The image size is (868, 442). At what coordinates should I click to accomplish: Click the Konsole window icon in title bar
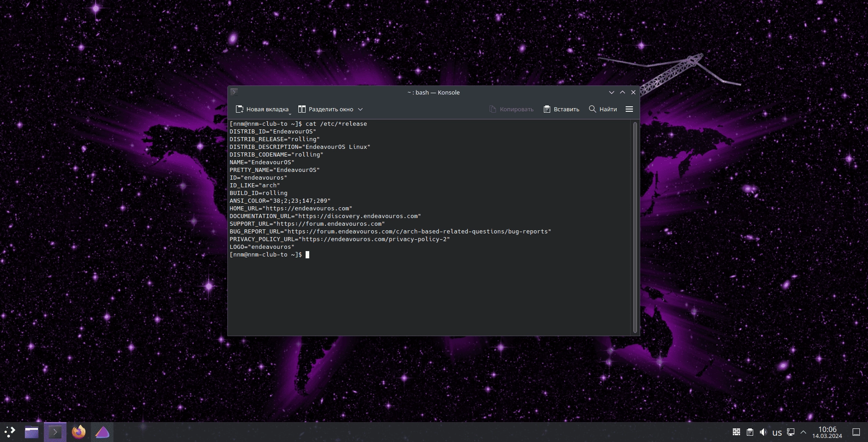[234, 92]
